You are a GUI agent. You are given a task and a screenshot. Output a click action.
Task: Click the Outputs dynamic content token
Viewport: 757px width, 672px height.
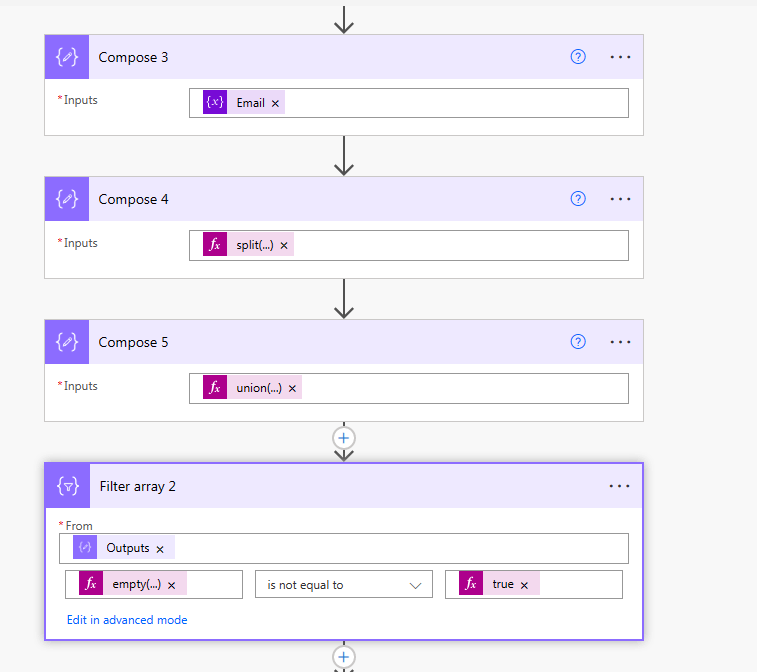pos(124,548)
